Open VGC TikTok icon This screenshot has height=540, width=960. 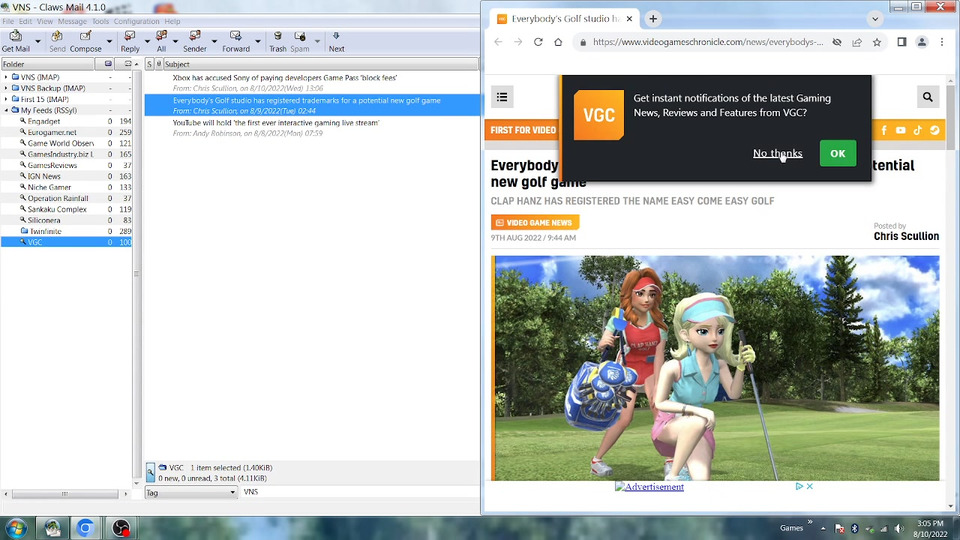pyautogui.click(x=917, y=130)
